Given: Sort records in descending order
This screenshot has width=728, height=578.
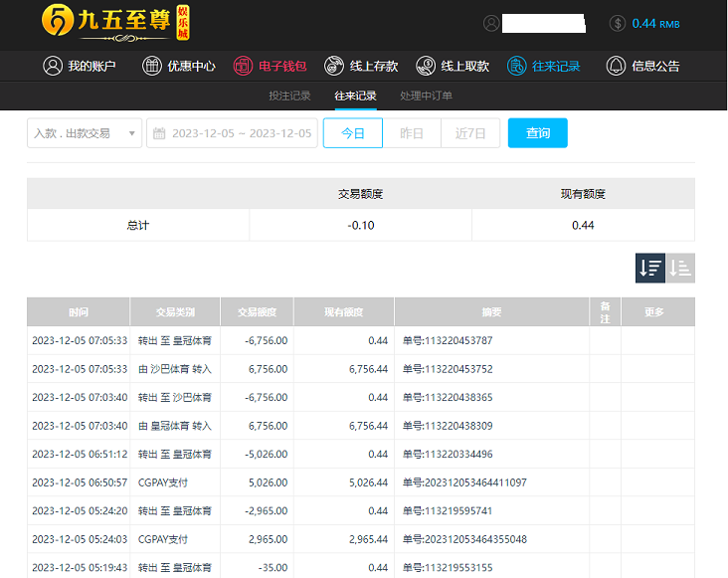Looking at the screenshot, I should (x=650, y=268).
